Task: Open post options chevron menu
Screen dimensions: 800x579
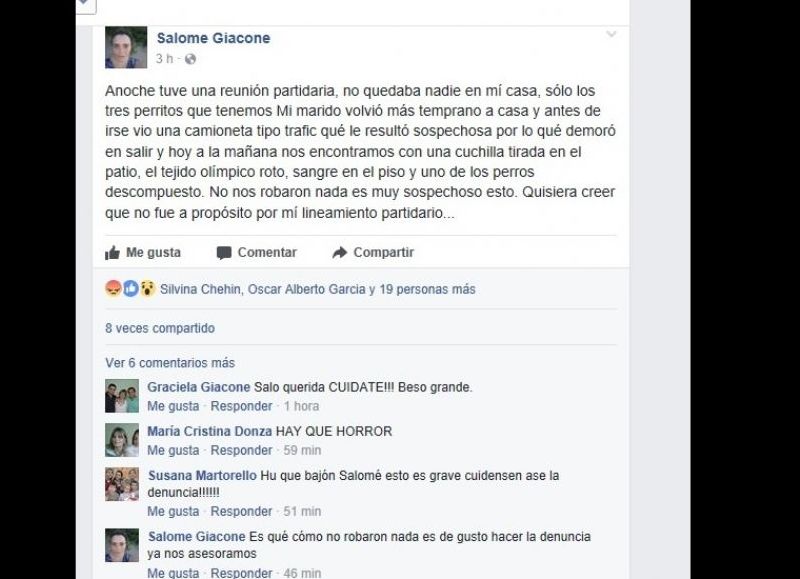Action: click(611, 34)
